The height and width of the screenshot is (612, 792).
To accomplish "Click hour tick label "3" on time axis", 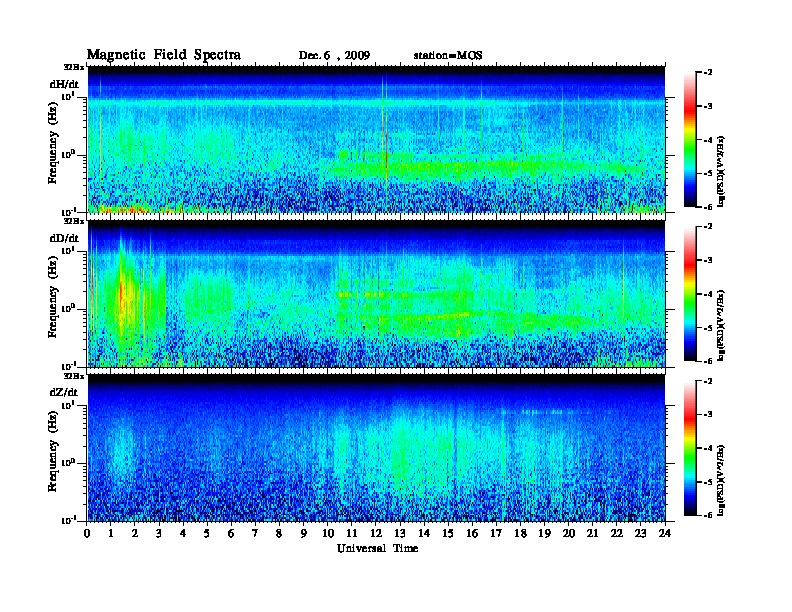I will pyautogui.click(x=159, y=533).
